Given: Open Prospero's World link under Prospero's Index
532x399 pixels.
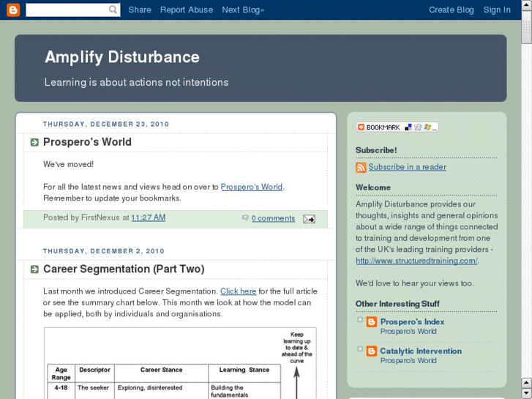Looking at the screenshot, I should pyautogui.click(x=408, y=332).
